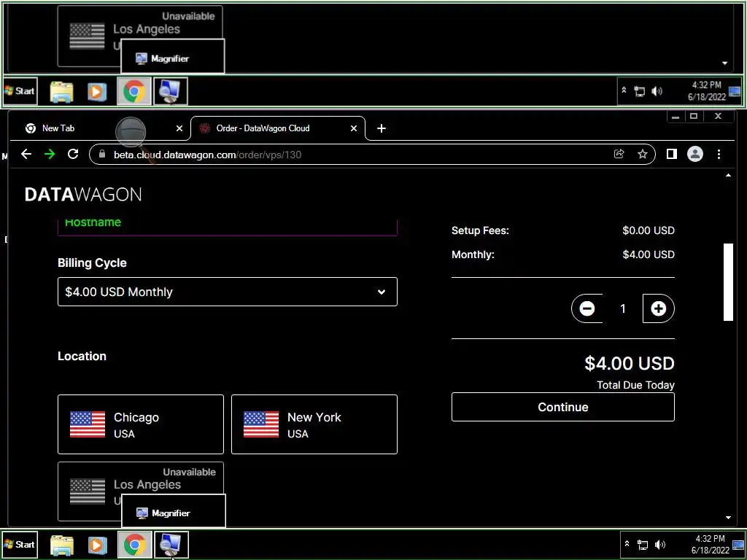
Task: Click the padlock site info icon
Action: tap(101, 155)
